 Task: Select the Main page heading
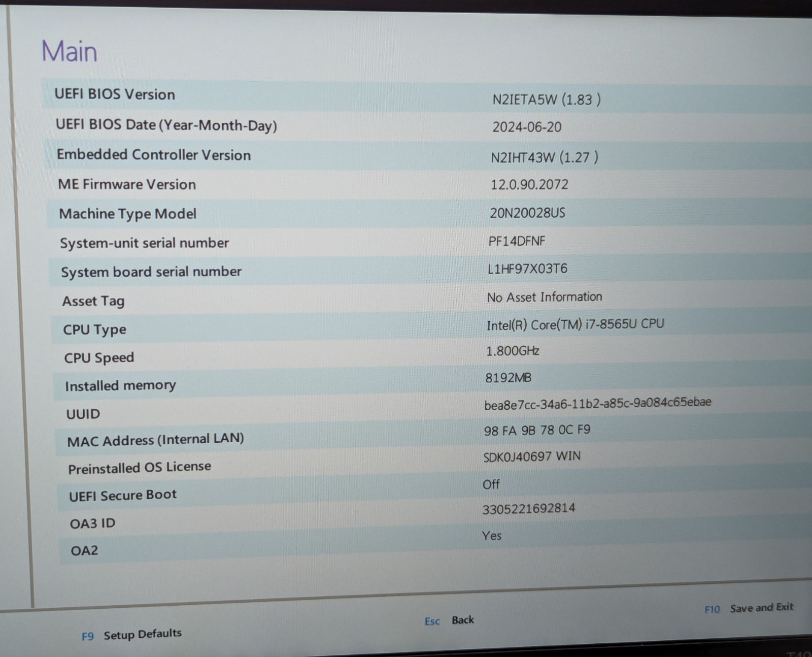pyautogui.click(x=70, y=51)
